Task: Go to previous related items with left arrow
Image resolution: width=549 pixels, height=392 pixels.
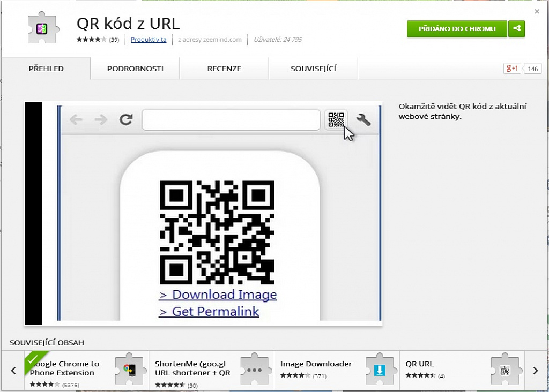Action: (x=13, y=371)
